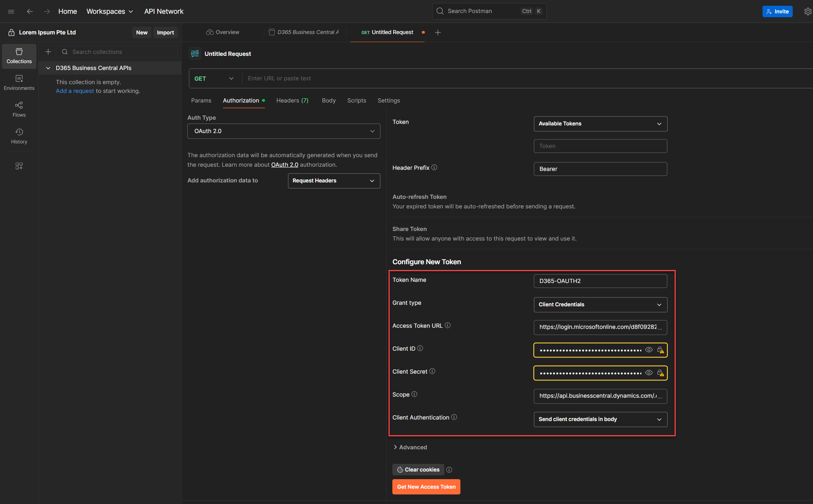Open the History sidebar panel
813x504 pixels.
coord(19,136)
